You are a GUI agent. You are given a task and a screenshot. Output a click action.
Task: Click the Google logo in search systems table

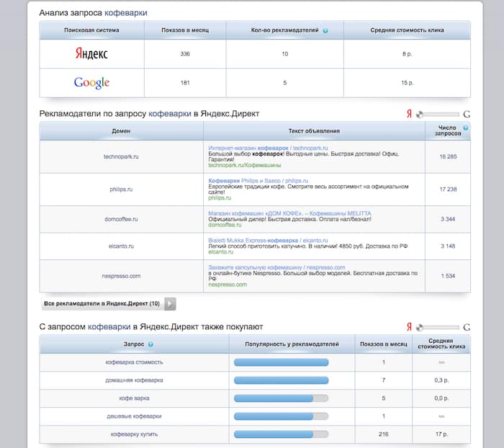[91, 83]
